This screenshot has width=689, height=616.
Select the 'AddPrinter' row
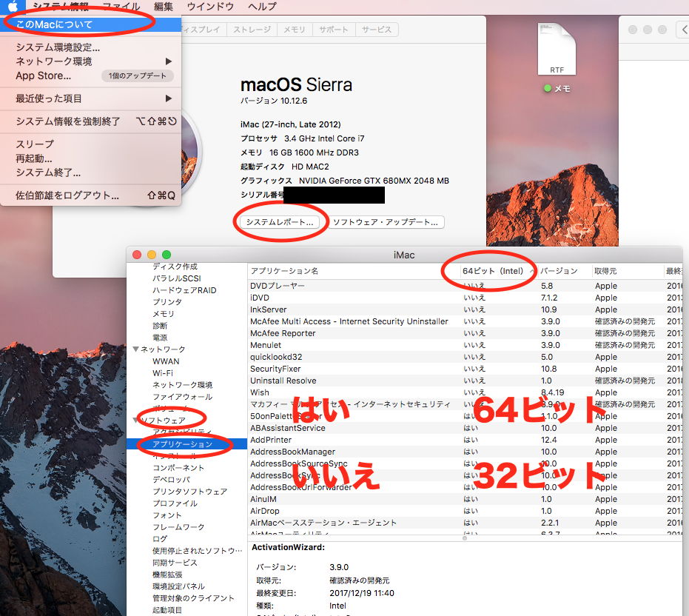click(465, 440)
